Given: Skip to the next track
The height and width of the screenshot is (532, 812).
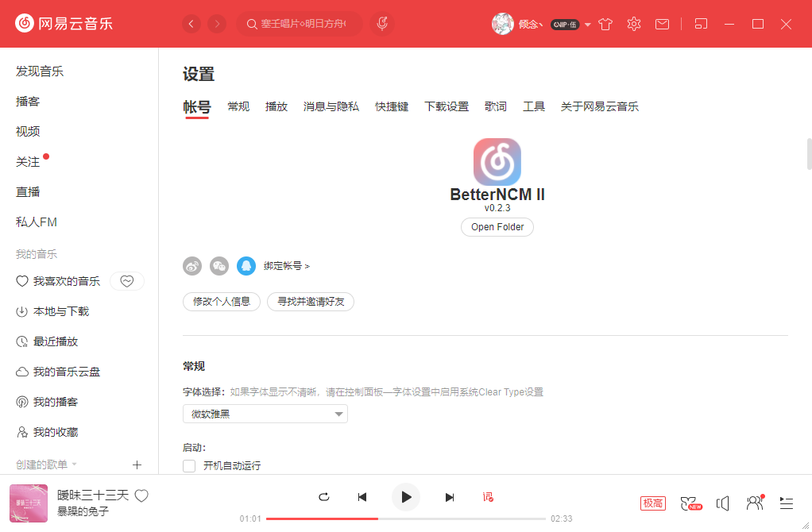Looking at the screenshot, I should pos(450,497).
